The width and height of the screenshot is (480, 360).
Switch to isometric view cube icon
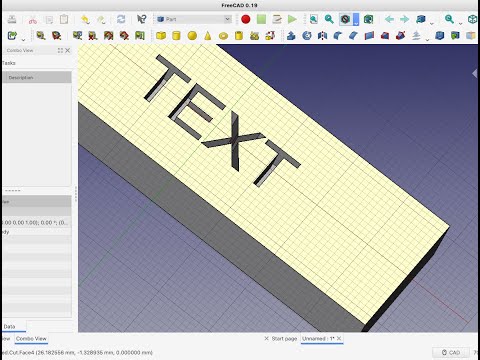pyautogui.click(x=472, y=19)
